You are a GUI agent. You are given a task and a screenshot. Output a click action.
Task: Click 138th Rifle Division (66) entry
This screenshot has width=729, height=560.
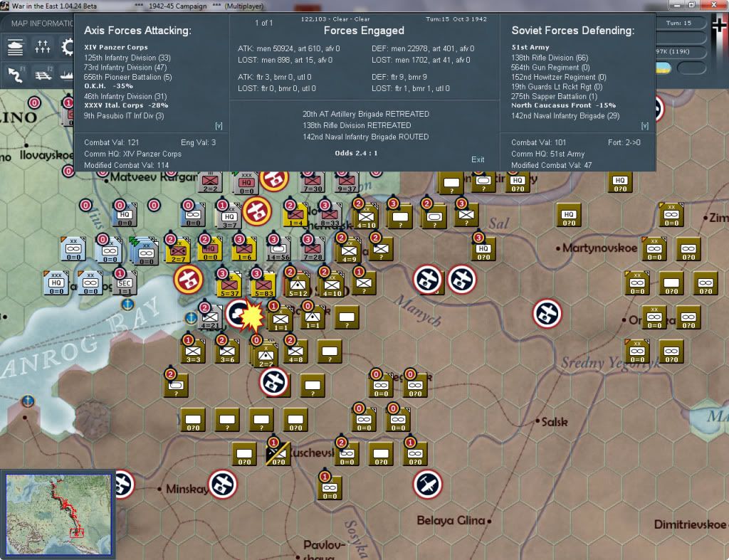coord(550,58)
